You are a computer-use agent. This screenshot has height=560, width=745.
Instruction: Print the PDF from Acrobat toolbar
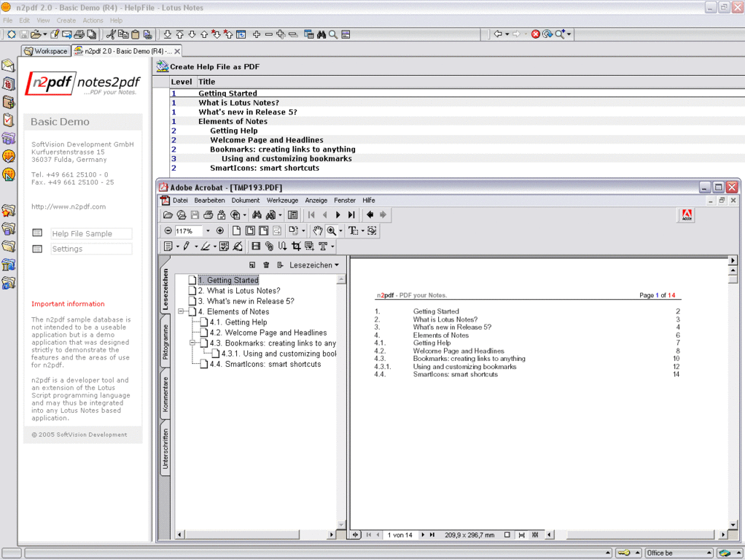pos(208,215)
